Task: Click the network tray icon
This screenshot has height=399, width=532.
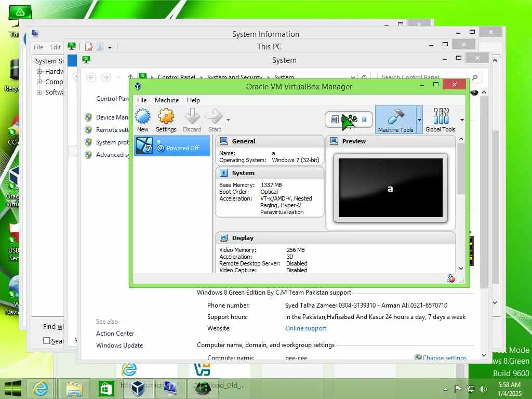Action: click(471, 389)
